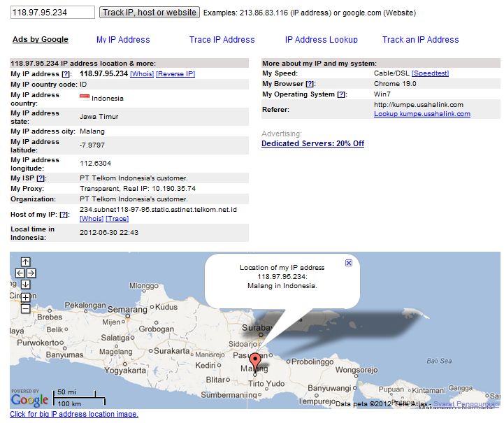Click Yogyakarta label on the map
This screenshot has height=423, width=504.
point(125,371)
